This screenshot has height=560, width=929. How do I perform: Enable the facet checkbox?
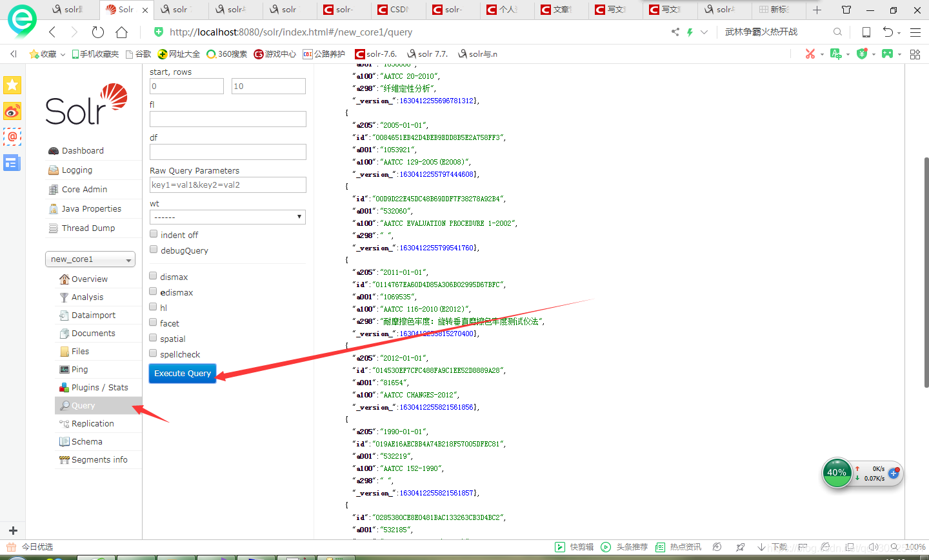pos(153,323)
